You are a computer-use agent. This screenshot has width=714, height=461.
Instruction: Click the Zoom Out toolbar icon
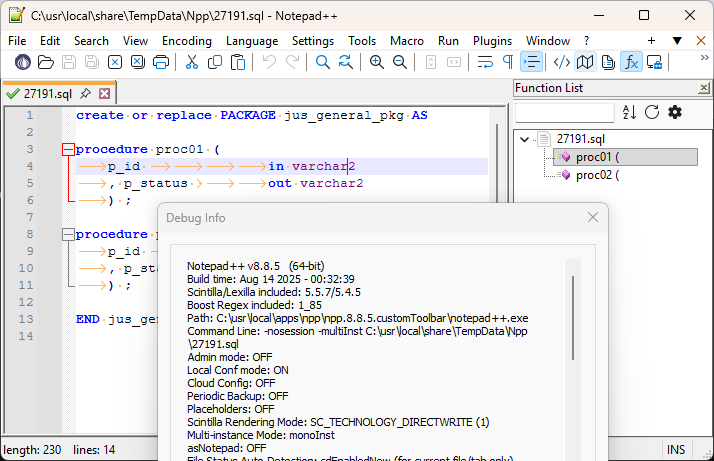tap(400, 62)
